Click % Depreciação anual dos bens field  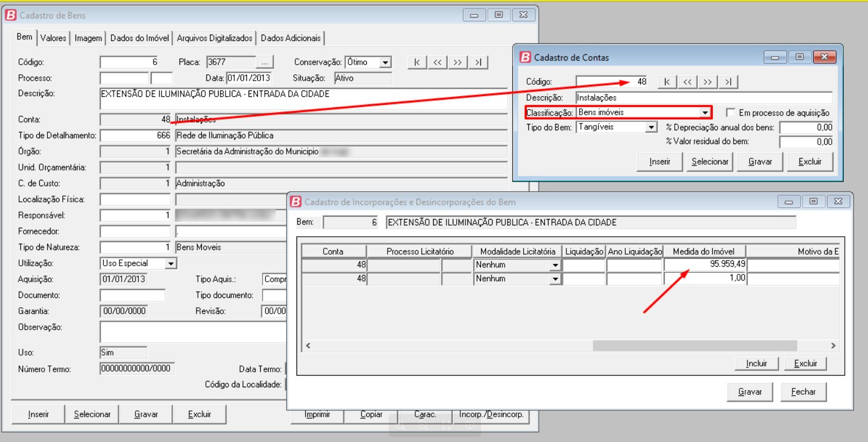click(807, 127)
